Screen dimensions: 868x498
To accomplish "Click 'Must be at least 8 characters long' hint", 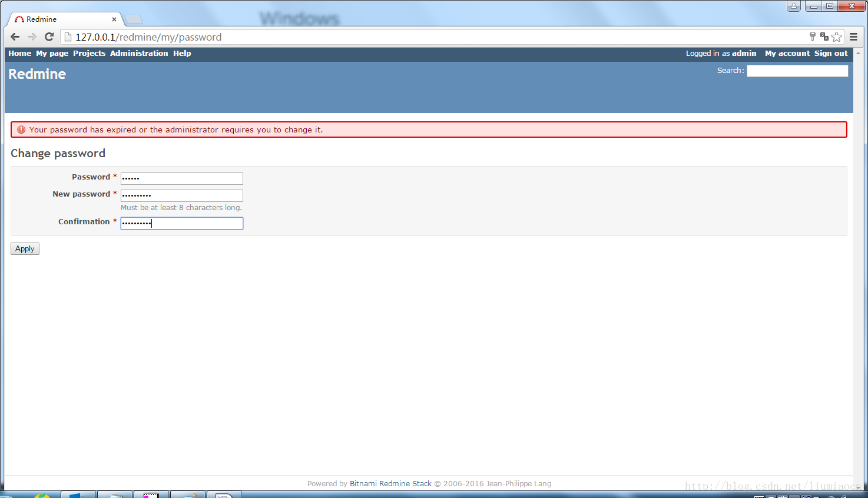I will tap(181, 208).
